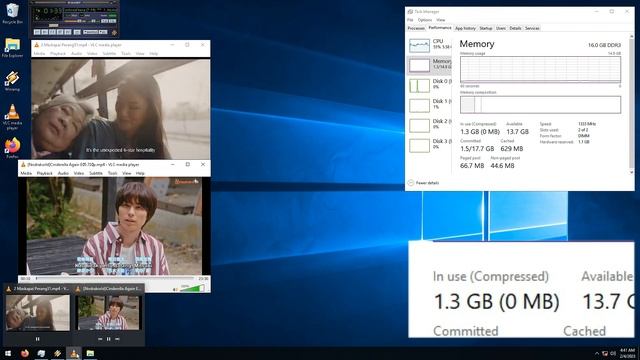The width and height of the screenshot is (640, 360).
Task: Open the Windows Start menu
Action: click(x=8, y=353)
